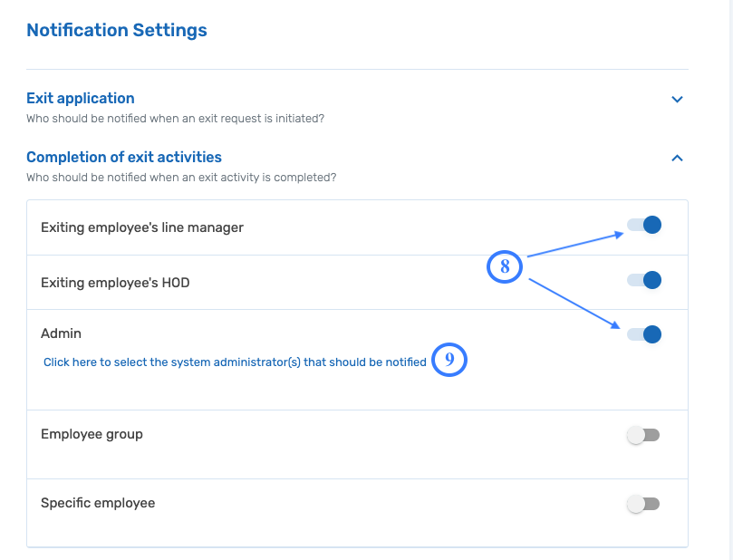733x560 pixels.
Task: Click the annotation marker labeled 8
Action: point(505,266)
